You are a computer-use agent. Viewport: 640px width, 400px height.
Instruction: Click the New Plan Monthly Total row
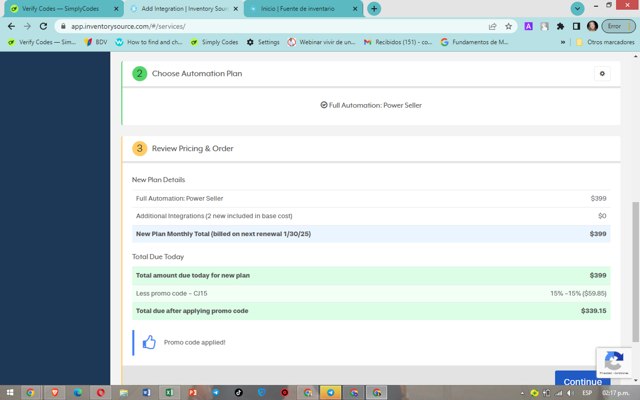click(x=371, y=234)
